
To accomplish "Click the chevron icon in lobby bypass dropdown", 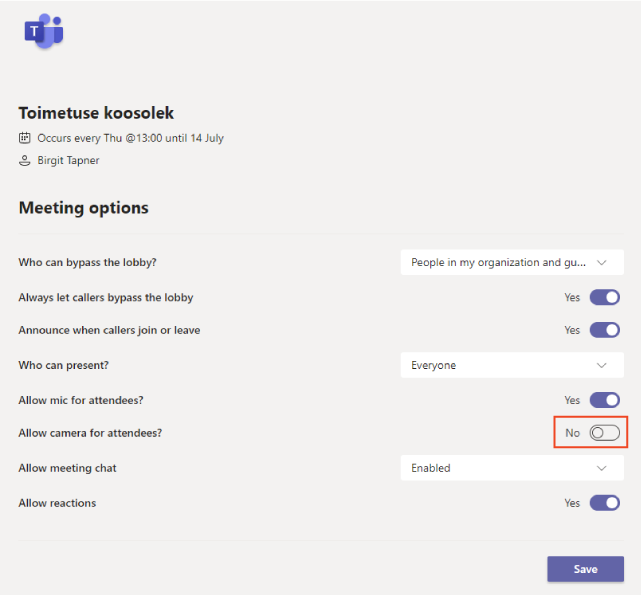I will (x=601, y=263).
